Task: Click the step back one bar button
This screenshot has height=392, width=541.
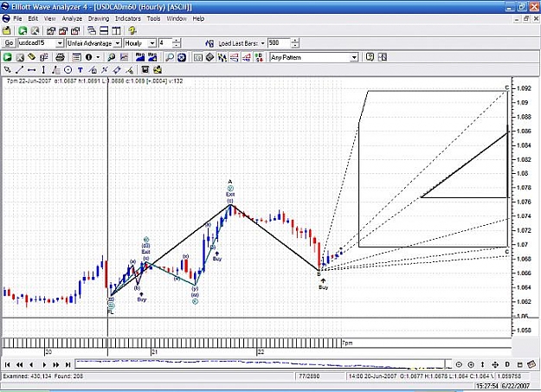Action: [x=31, y=364]
